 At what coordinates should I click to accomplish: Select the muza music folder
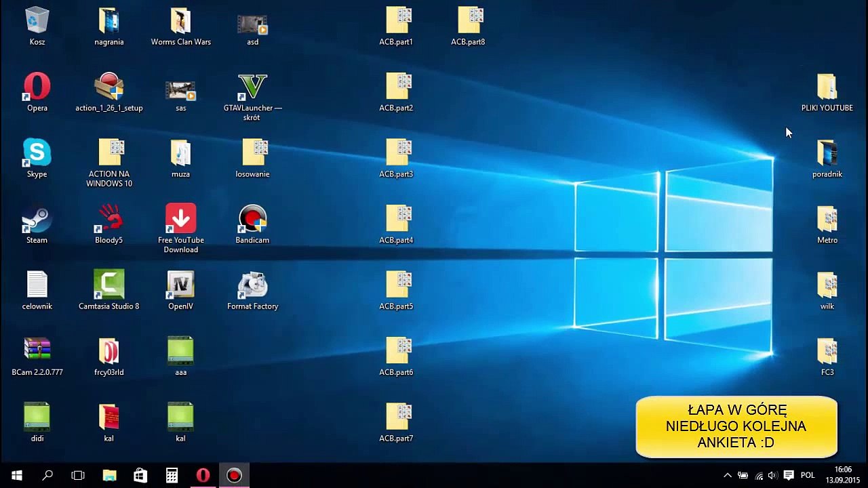(x=181, y=152)
